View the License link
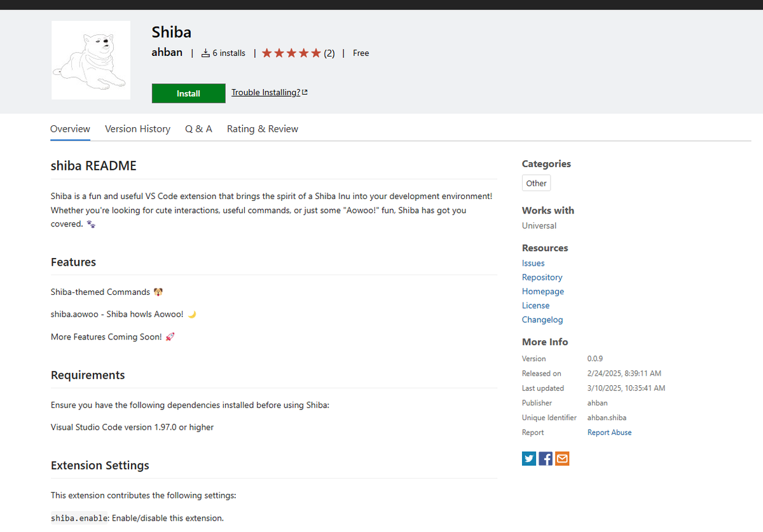The height and width of the screenshot is (532, 763). [535, 305]
